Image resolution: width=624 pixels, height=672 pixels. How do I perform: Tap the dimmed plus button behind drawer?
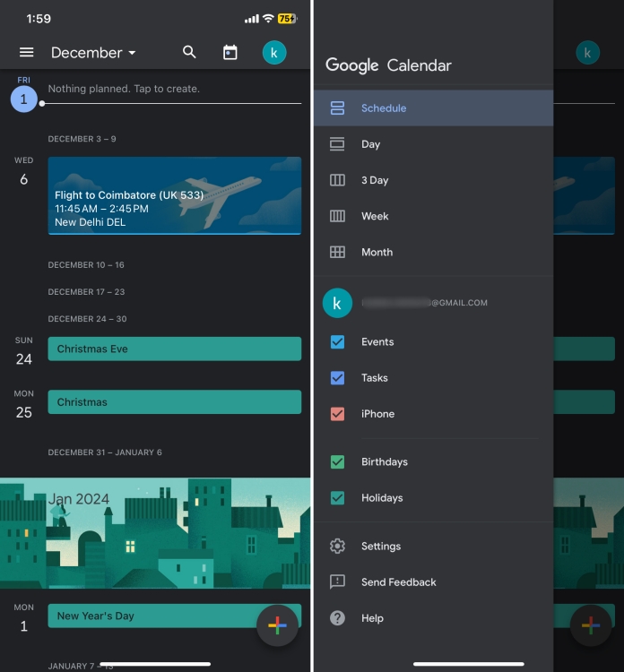(591, 625)
